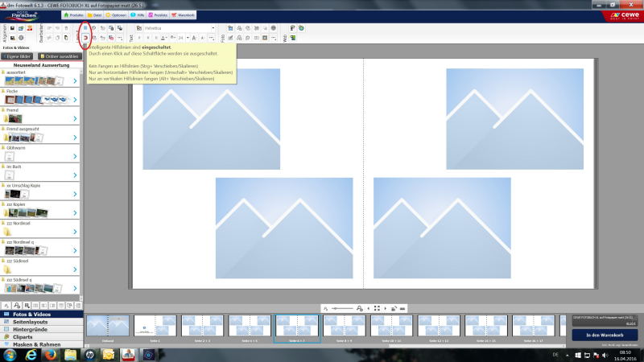Image resolution: width=644 pixels, height=362 pixels.
Task: Toggle the intelligent guide lines magnet icon
Action: 85,38
